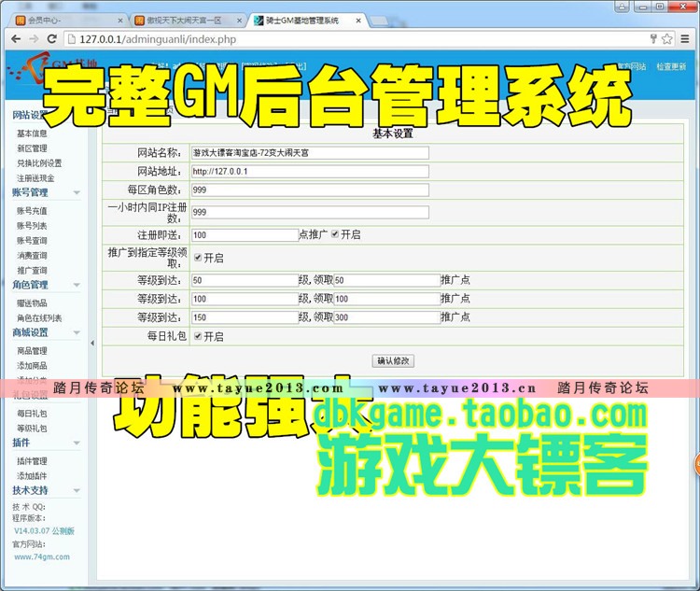Click the 角色管理 section header
The height and width of the screenshot is (591, 700).
(30, 285)
